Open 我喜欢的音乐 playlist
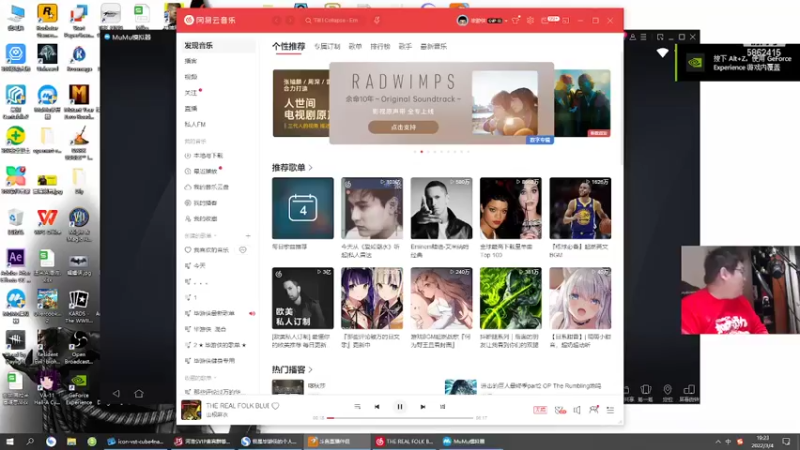The width and height of the screenshot is (800, 450). coord(207,250)
